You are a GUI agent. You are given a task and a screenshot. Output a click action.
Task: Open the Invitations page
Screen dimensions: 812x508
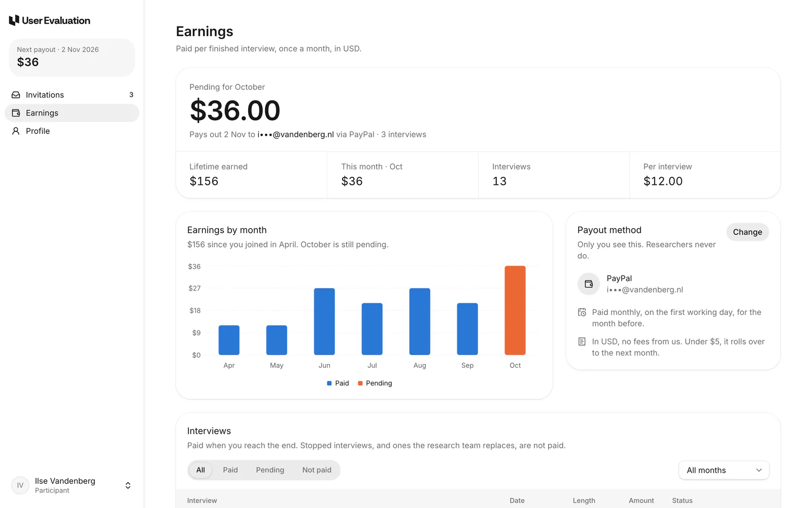pos(72,95)
